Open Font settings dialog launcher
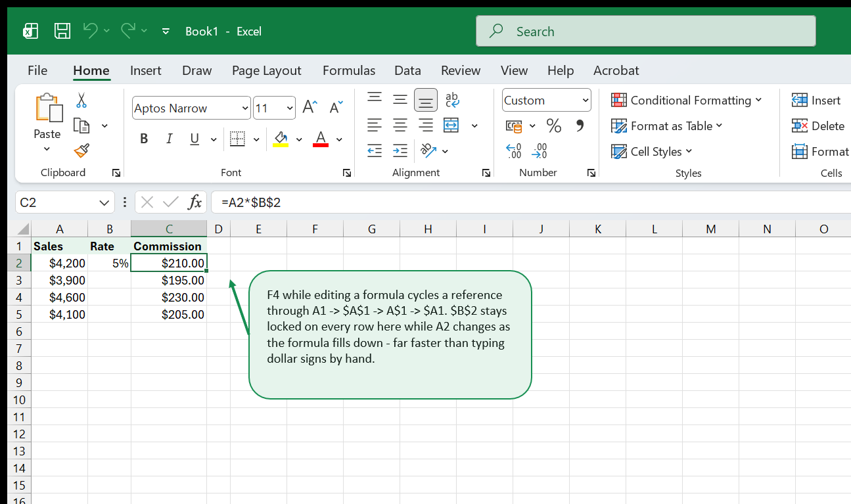 point(347,173)
